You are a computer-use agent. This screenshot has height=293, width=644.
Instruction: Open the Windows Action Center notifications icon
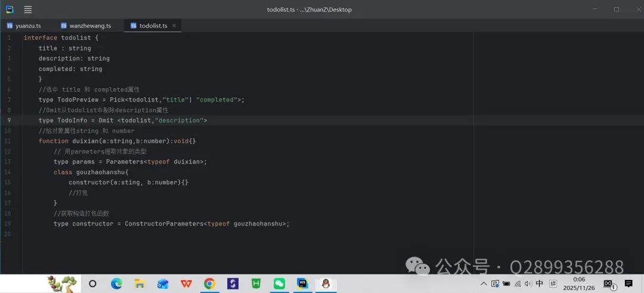pos(628,283)
